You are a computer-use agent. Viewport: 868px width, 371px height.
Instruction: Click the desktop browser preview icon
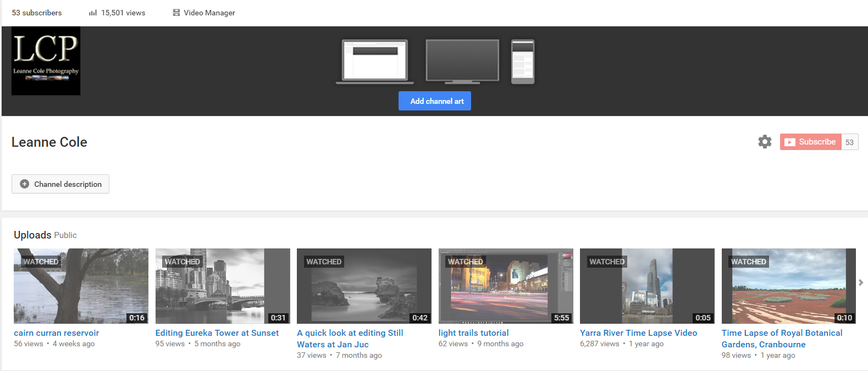click(375, 61)
